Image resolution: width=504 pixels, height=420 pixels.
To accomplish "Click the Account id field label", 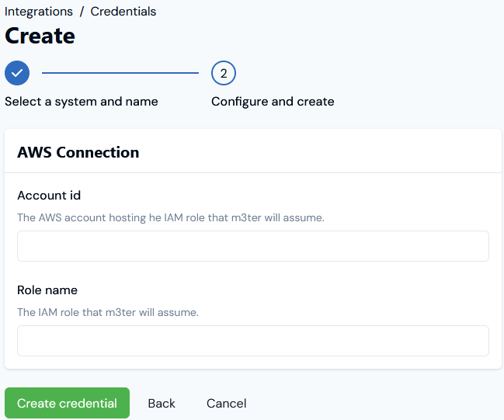I will coord(49,196).
